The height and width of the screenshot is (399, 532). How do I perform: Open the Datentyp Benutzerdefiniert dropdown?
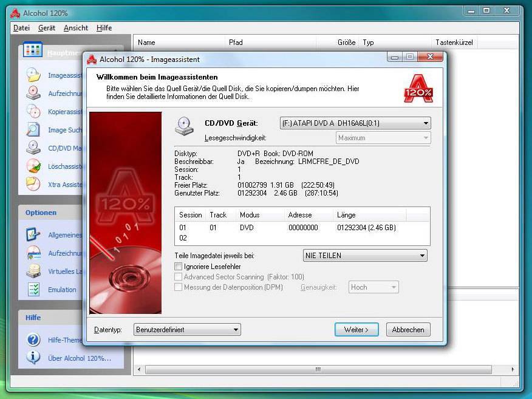187,329
